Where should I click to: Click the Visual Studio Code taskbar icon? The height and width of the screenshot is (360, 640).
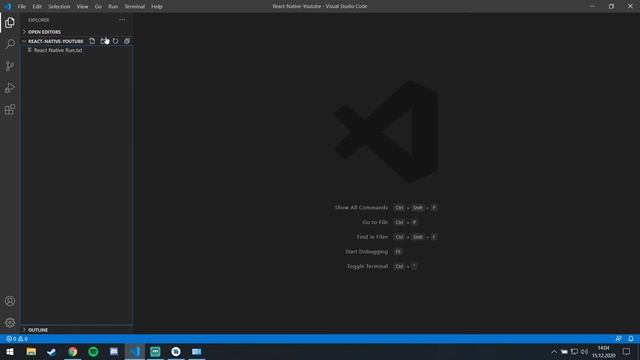(x=135, y=351)
